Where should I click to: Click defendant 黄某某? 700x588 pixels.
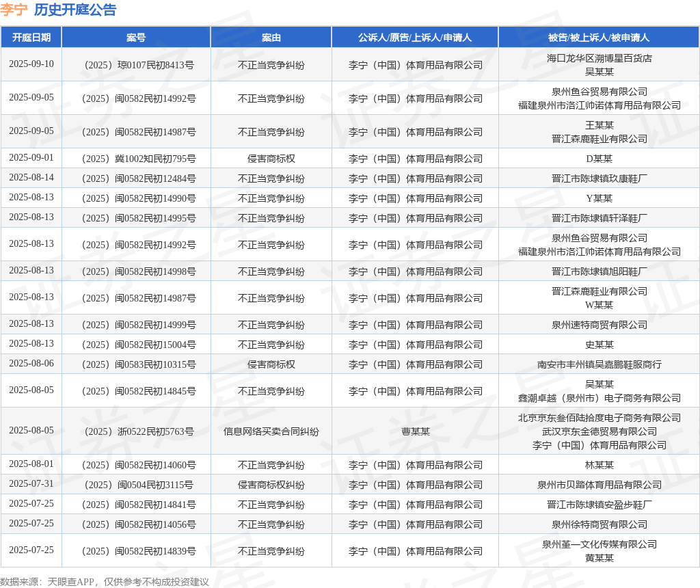coord(599,558)
